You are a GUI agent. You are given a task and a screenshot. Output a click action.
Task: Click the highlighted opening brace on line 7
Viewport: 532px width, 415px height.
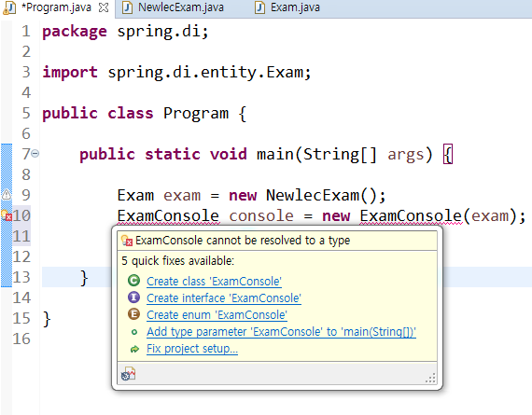pos(448,155)
